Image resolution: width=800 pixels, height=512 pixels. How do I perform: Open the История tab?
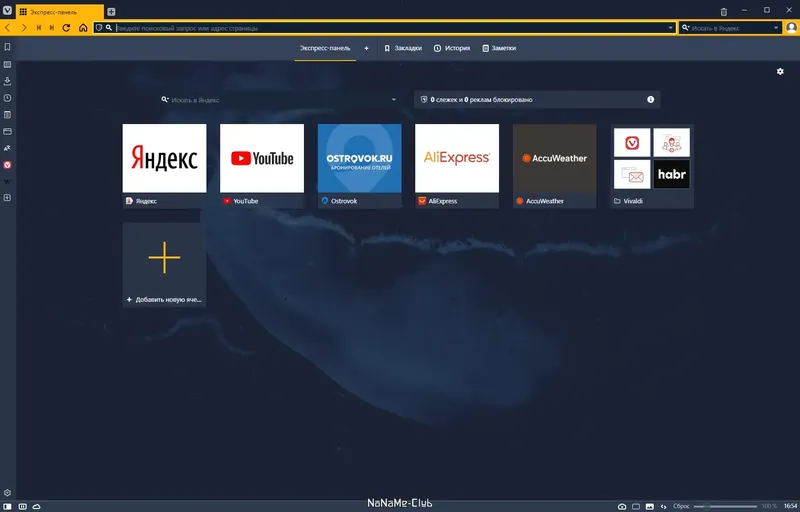coord(452,48)
